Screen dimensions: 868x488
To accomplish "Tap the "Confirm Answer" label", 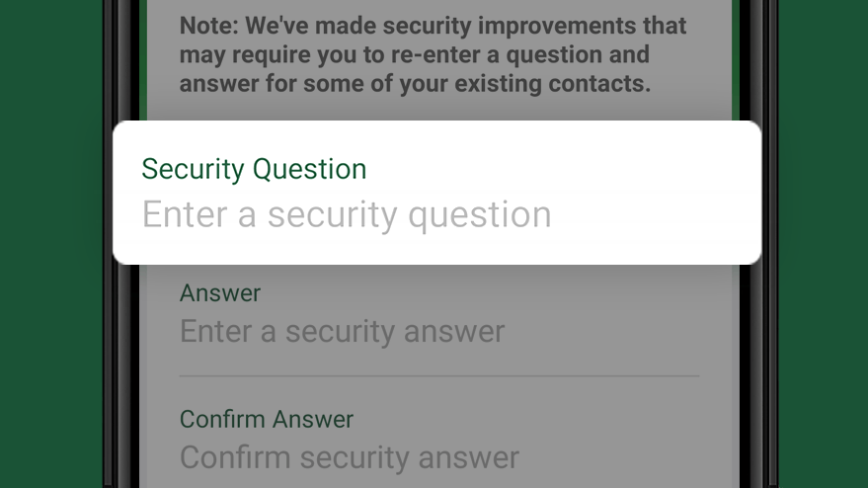I will [x=266, y=419].
